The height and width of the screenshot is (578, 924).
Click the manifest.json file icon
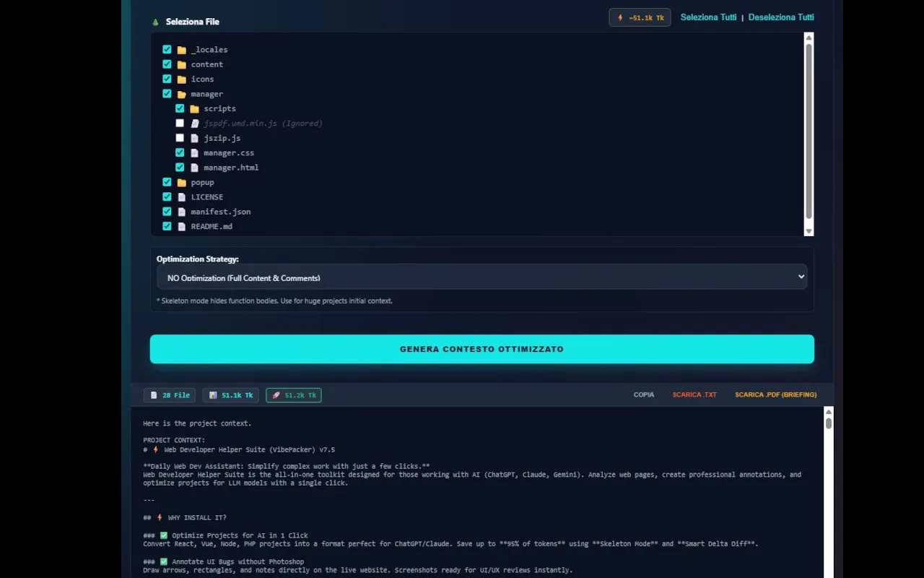pyautogui.click(x=181, y=212)
